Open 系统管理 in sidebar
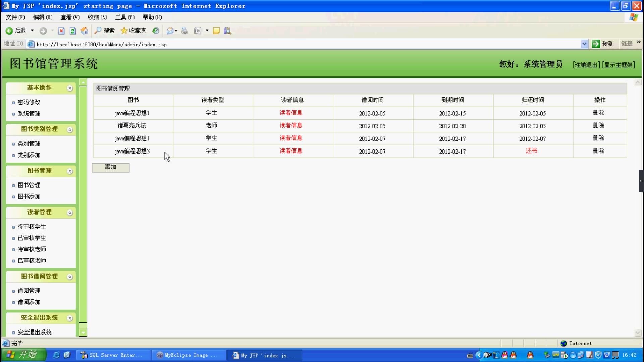Image resolution: width=644 pixels, height=362 pixels. click(x=29, y=113)
